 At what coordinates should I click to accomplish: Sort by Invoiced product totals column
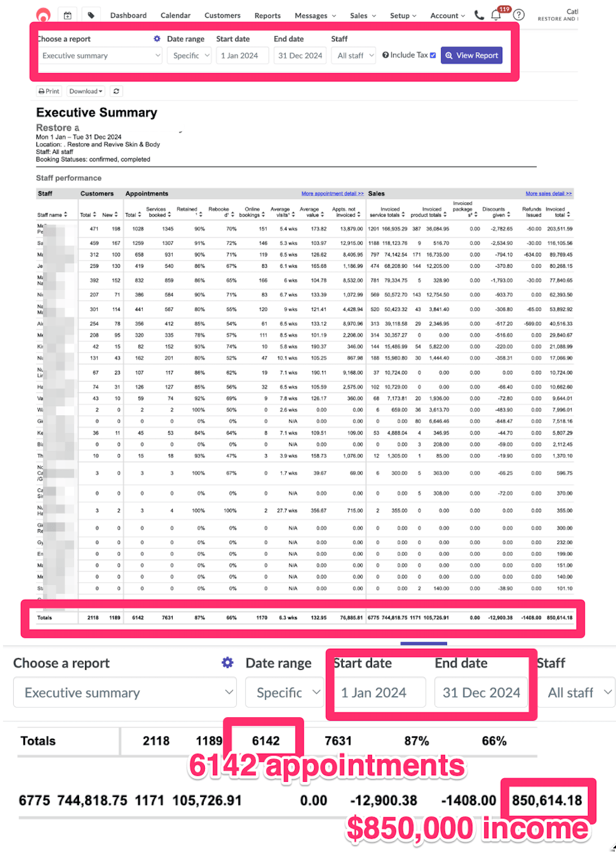tap(429, 212)
